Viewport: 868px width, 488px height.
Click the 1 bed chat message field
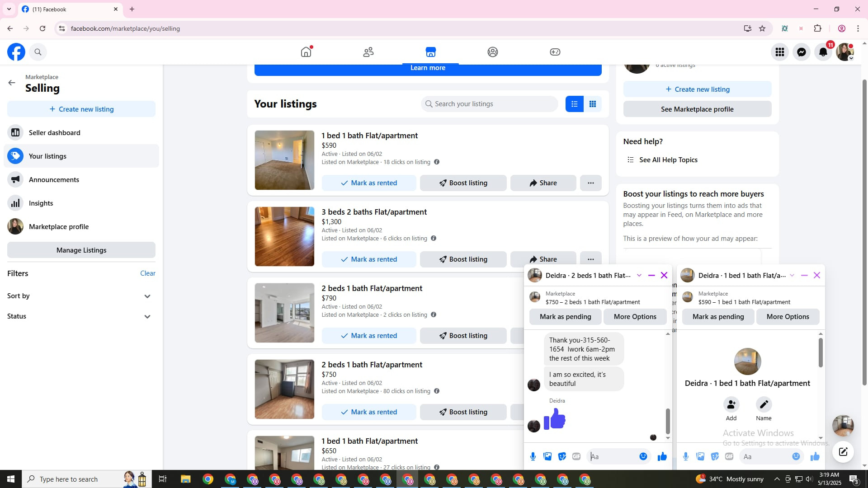(x=771, y=457)
